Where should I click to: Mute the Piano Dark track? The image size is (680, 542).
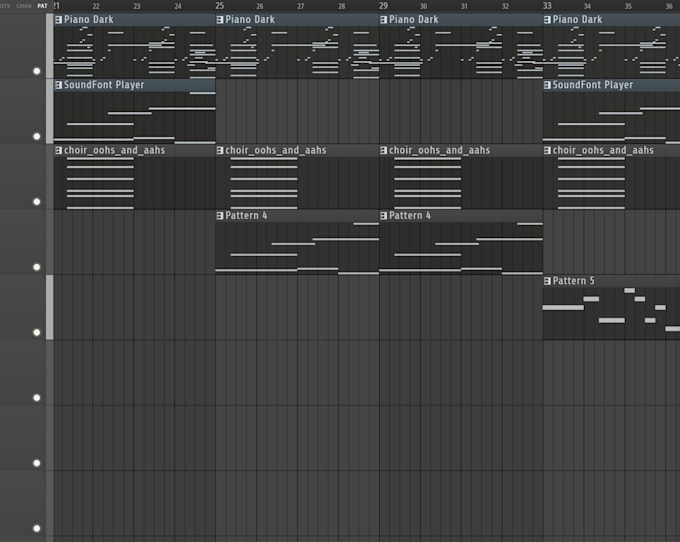pos(37,71)
